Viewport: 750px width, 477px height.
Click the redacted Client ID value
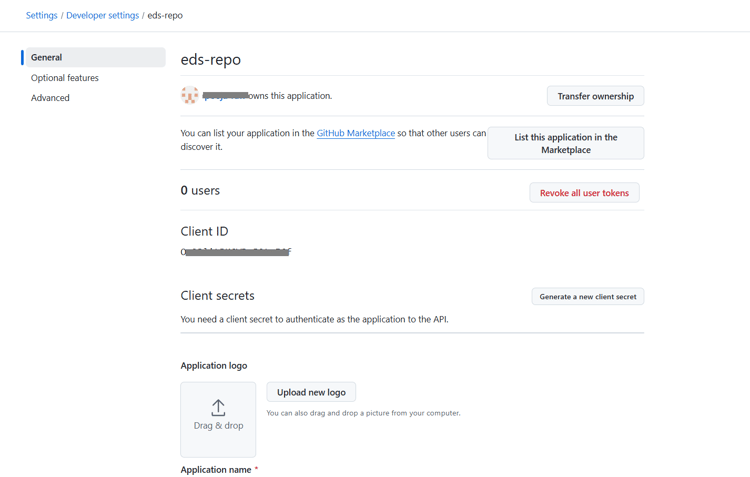[236, 252]
